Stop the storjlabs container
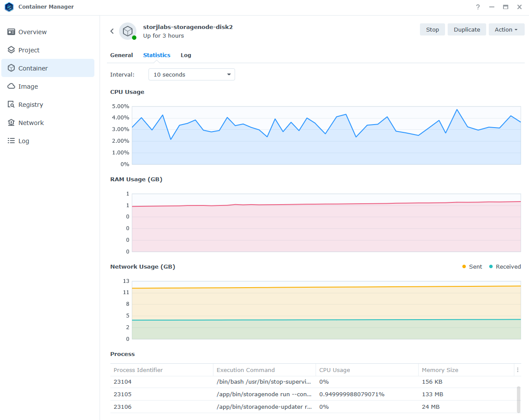Viewport: 529px width, 420px height. click(432, 29)
